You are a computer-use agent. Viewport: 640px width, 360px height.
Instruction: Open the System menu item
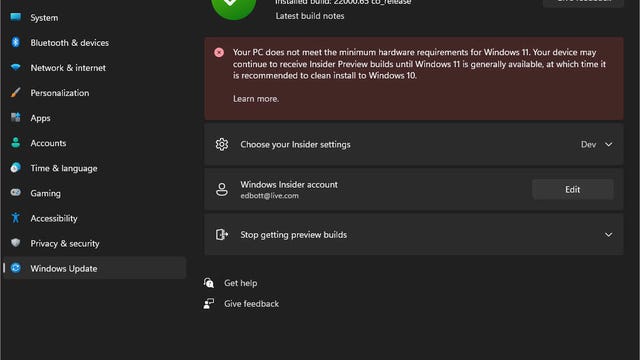pyautogui.click(x=44, y=18)
